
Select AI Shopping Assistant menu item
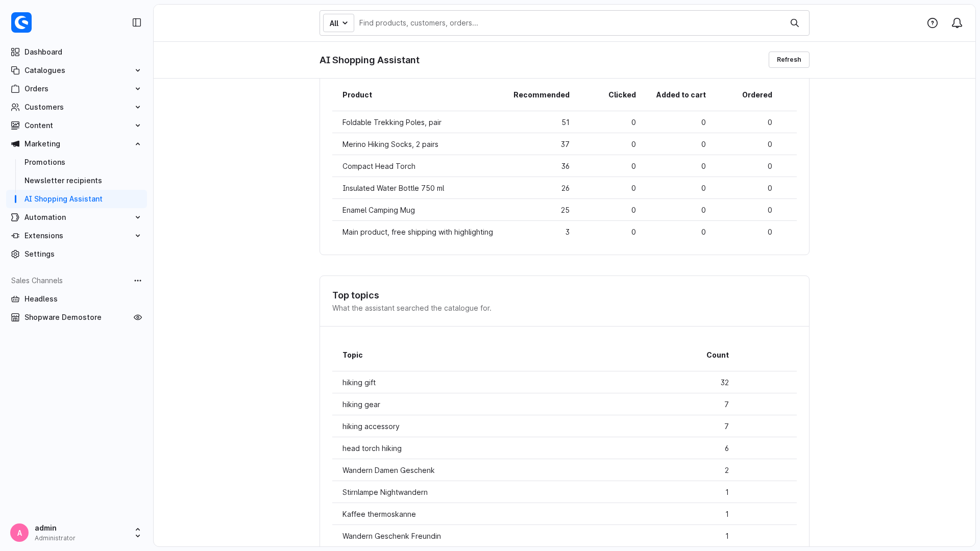click(x=77, y=199)
